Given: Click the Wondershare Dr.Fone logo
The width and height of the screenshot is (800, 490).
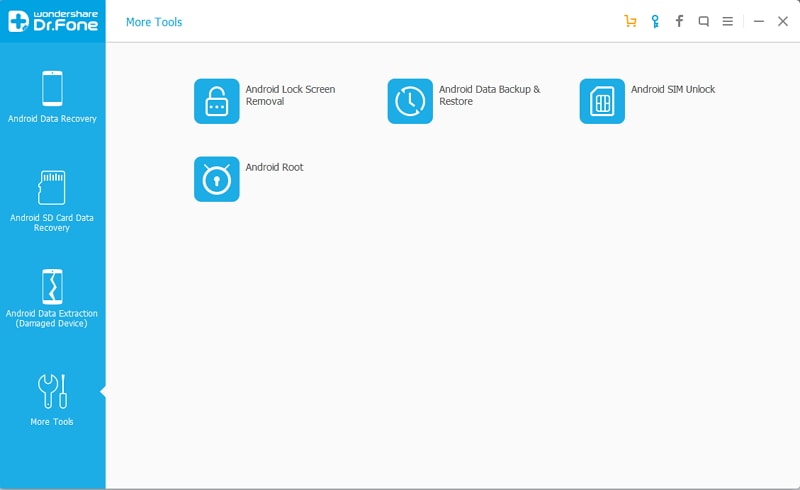Looking at the screenshot, I should tap(53, 21).
